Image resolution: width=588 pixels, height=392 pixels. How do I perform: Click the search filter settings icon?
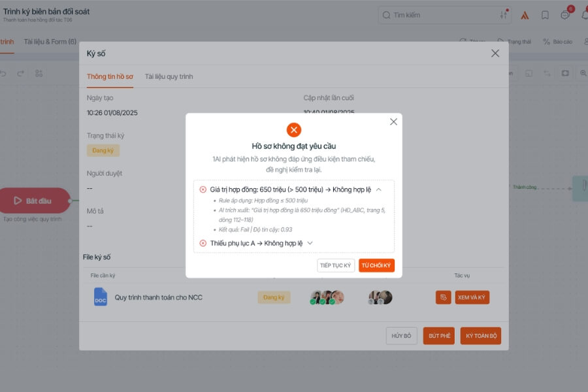[x=503, y=15]
